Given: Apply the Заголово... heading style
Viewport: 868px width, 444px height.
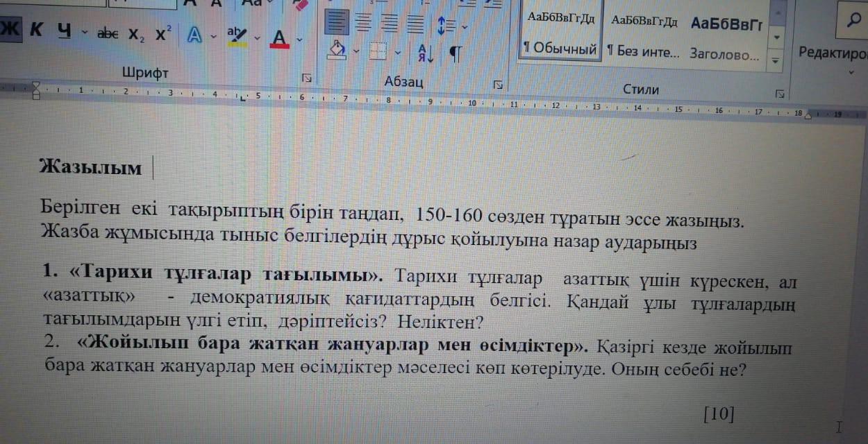Looking at the screenshot, I should pyautogui.click(x=725, y=39).
